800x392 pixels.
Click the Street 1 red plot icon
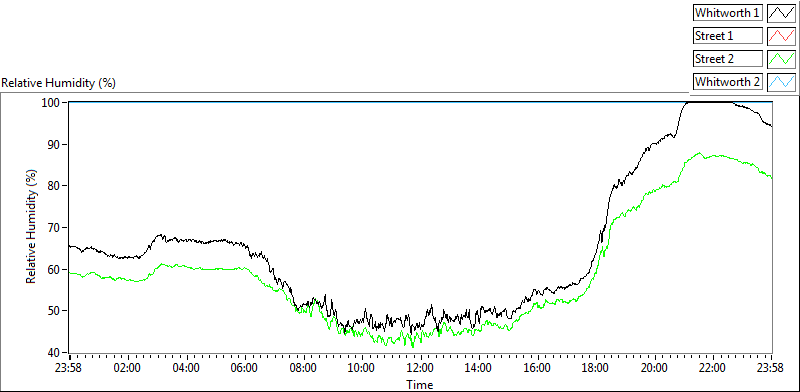pyautogui.click(x=781, y=35)
